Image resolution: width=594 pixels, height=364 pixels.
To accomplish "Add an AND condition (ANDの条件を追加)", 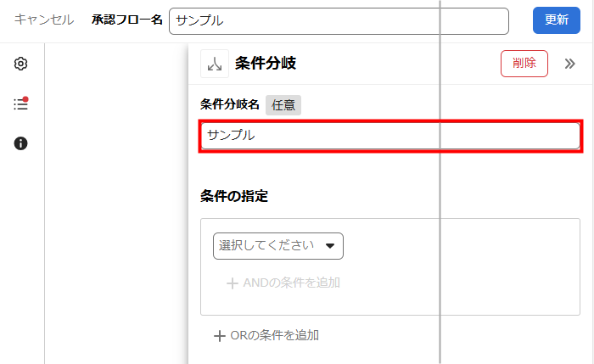I will point(283,283).
